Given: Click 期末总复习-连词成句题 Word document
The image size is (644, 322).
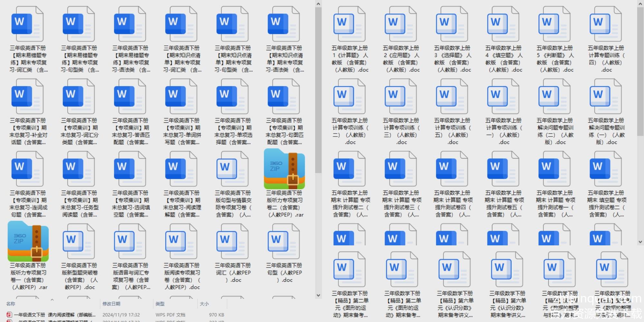Looking at the screenshot, I should tap(28, 169).
